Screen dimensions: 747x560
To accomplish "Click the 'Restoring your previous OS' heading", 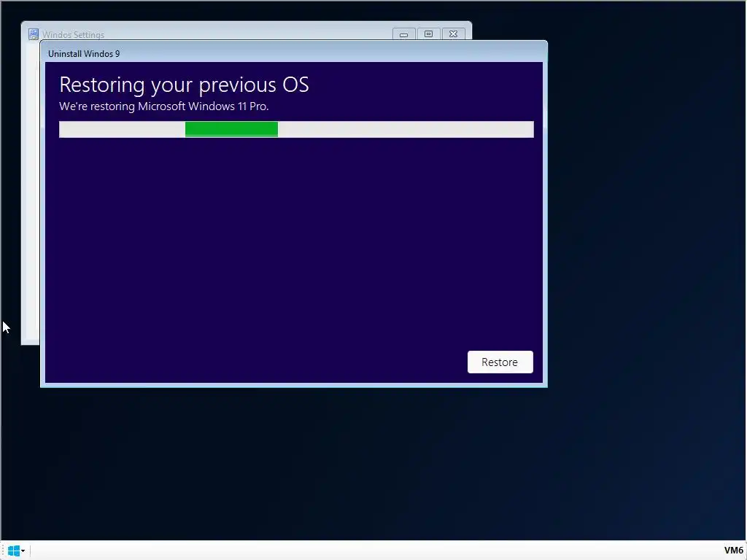I will point(184,85).
